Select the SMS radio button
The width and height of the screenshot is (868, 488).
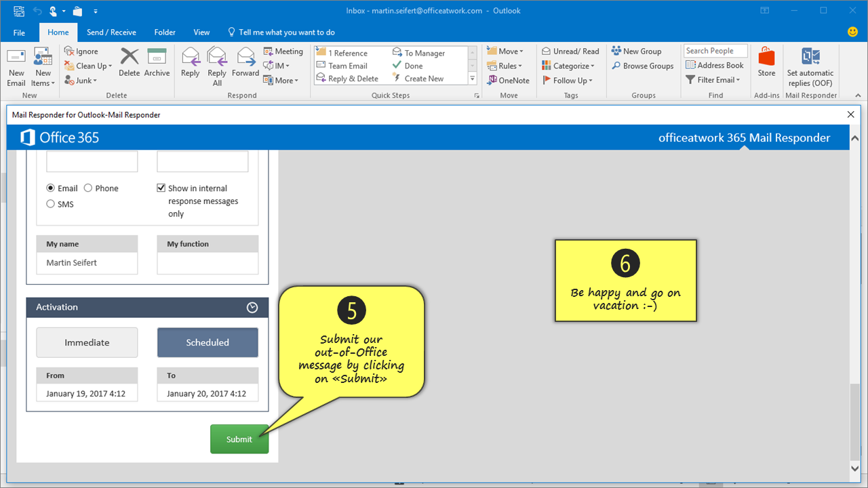[x=50, y=204]
